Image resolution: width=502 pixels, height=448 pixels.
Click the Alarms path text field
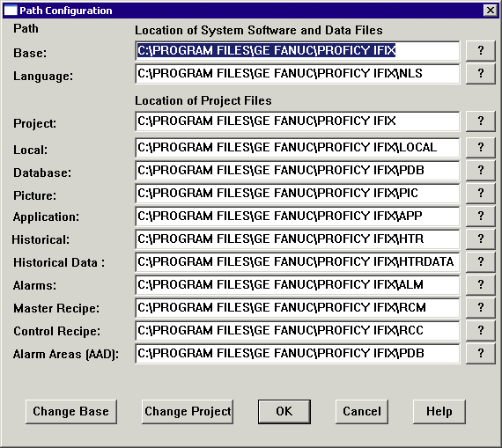[298, 285]
